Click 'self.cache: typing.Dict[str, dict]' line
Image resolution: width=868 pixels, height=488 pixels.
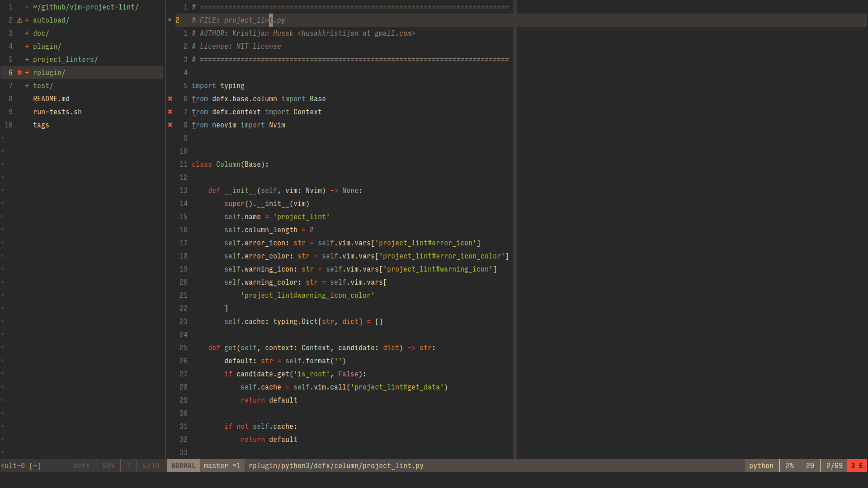point(303,322)
